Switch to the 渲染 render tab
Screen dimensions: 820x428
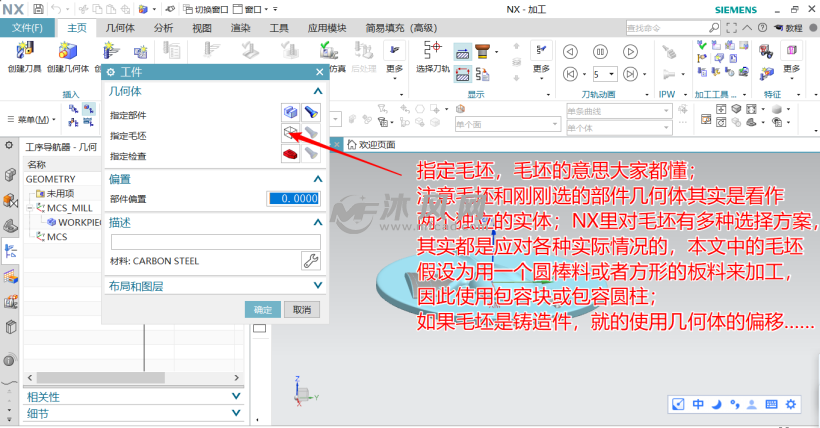[241, 28]
